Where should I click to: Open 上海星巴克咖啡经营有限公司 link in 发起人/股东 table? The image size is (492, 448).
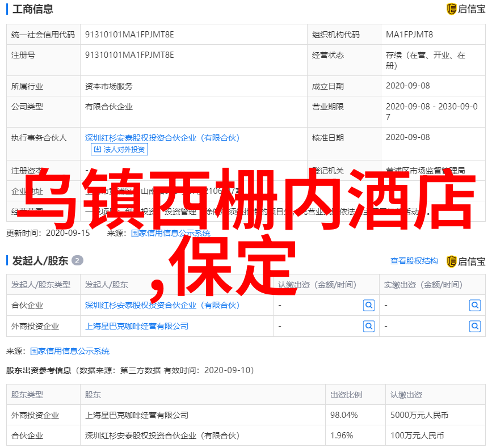(x=137, y=326)
